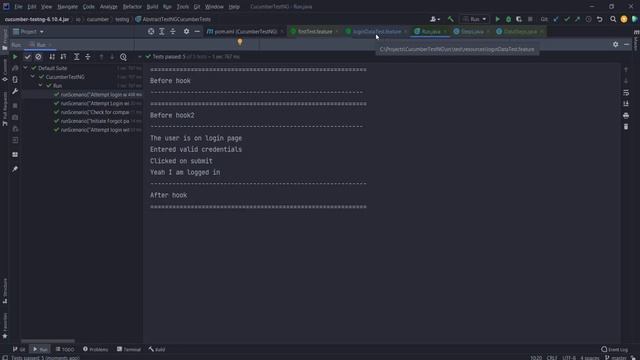Image resolution: width=640 pixels, height=360 pixels.
Task: Open the Run configuration dropdown
Action: 475,19
